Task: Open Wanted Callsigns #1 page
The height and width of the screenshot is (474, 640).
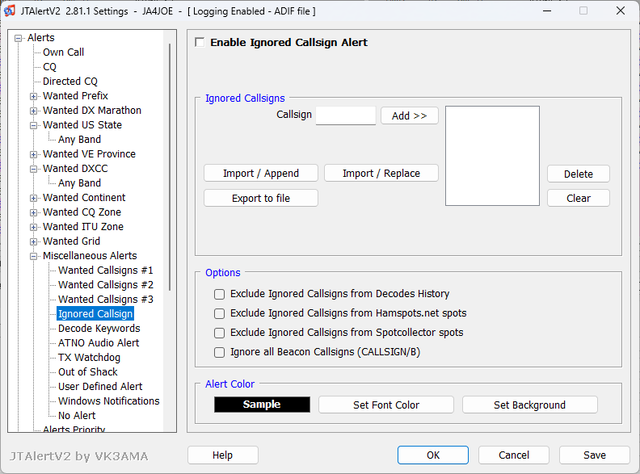Action: (x=106, y=270)
